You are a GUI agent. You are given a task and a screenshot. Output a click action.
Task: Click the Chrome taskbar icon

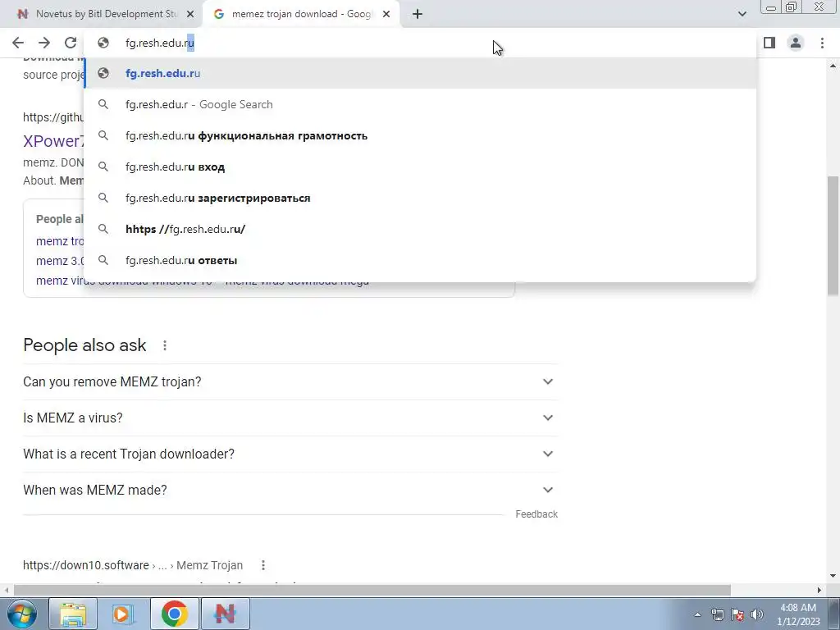(174, 614)
